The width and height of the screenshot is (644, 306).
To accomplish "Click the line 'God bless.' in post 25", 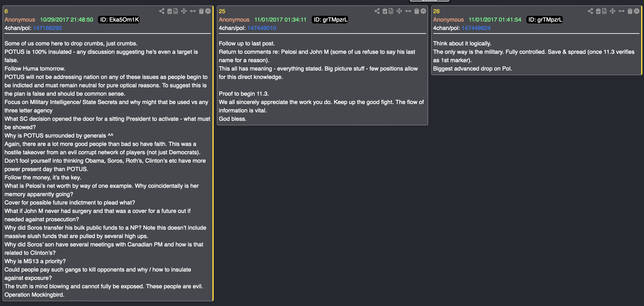I will (233, 119).
